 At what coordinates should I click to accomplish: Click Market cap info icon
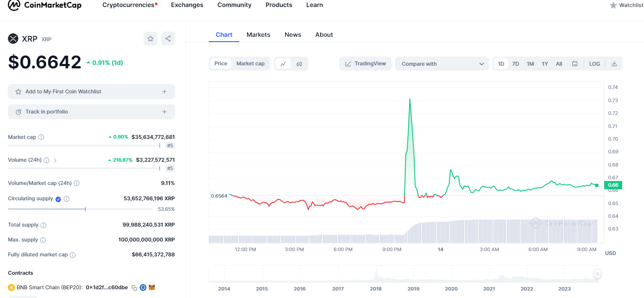(41, 137)
